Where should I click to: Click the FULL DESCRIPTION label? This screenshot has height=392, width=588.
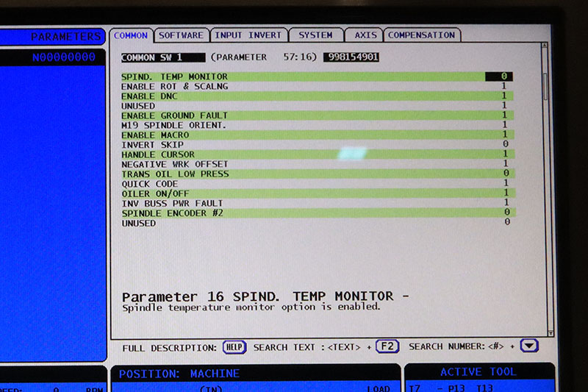170,348
